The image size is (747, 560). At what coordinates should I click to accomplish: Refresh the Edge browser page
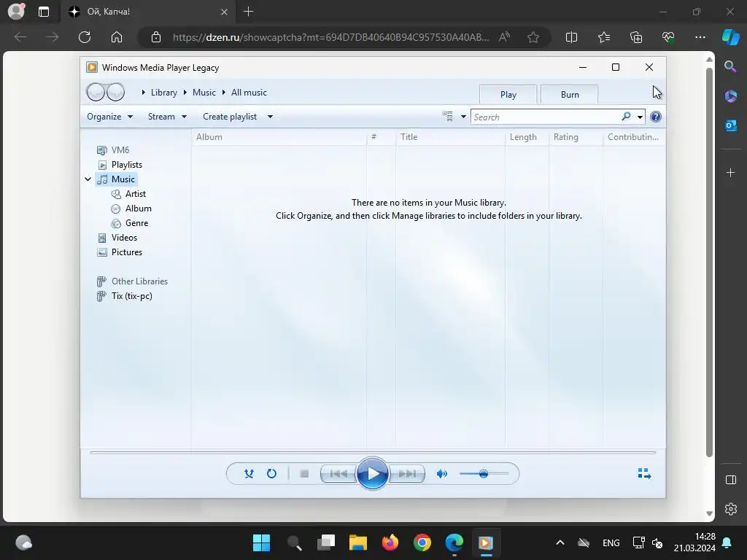point(85,37)
